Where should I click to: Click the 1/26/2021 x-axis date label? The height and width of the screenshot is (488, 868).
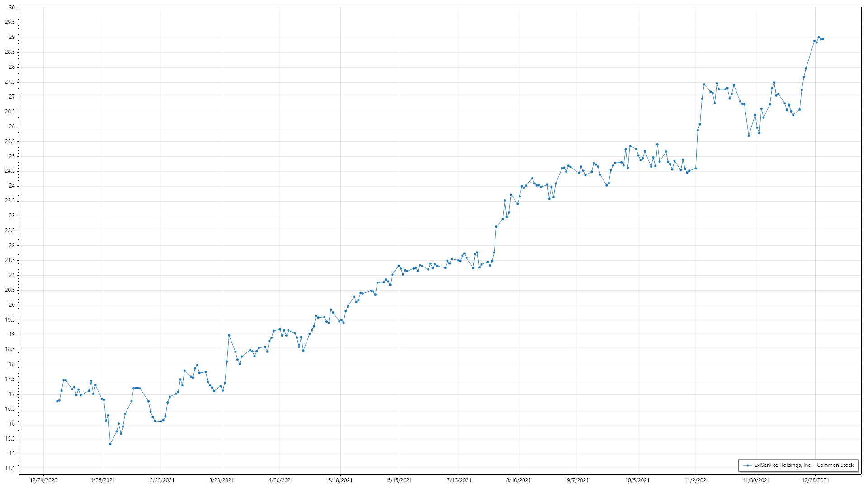click(103, 480)
